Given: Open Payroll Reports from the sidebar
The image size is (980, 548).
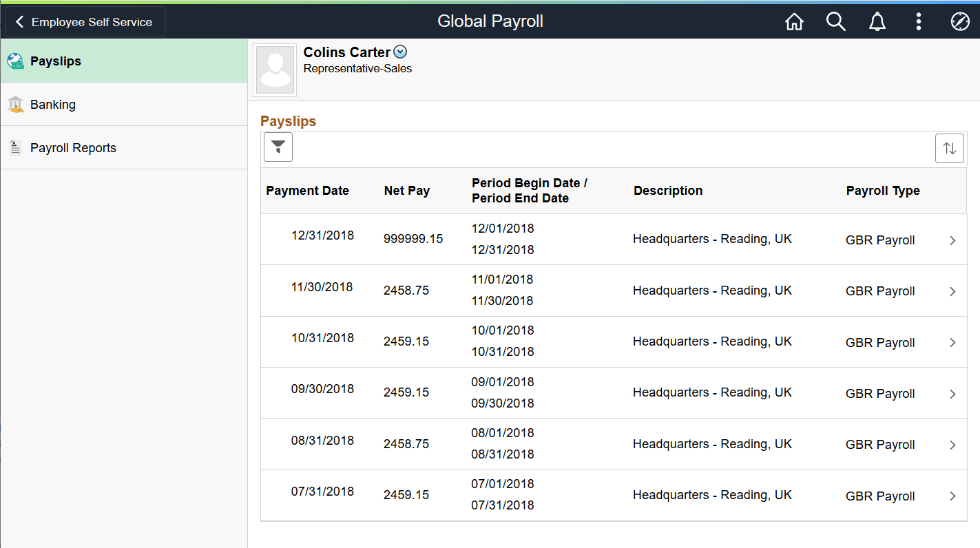Looking at the screenshot, I should 73,147.
